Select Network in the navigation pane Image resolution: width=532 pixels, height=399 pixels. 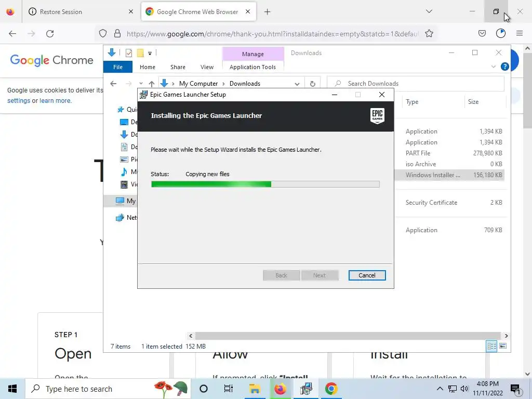coord(126,218)
